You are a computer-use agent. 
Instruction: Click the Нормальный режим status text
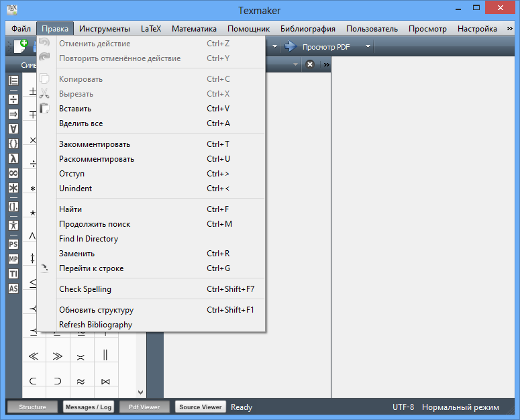(x=460, y=407)
